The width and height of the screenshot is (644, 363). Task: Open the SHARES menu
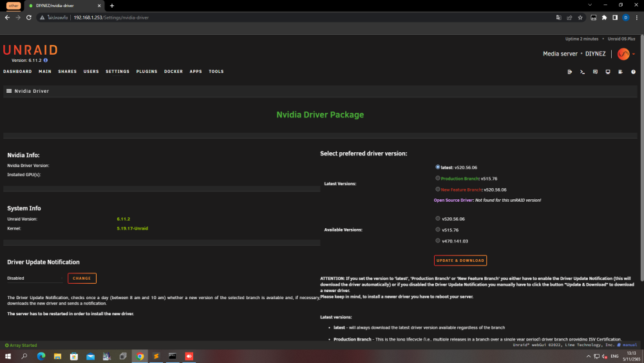coord(68,72)
